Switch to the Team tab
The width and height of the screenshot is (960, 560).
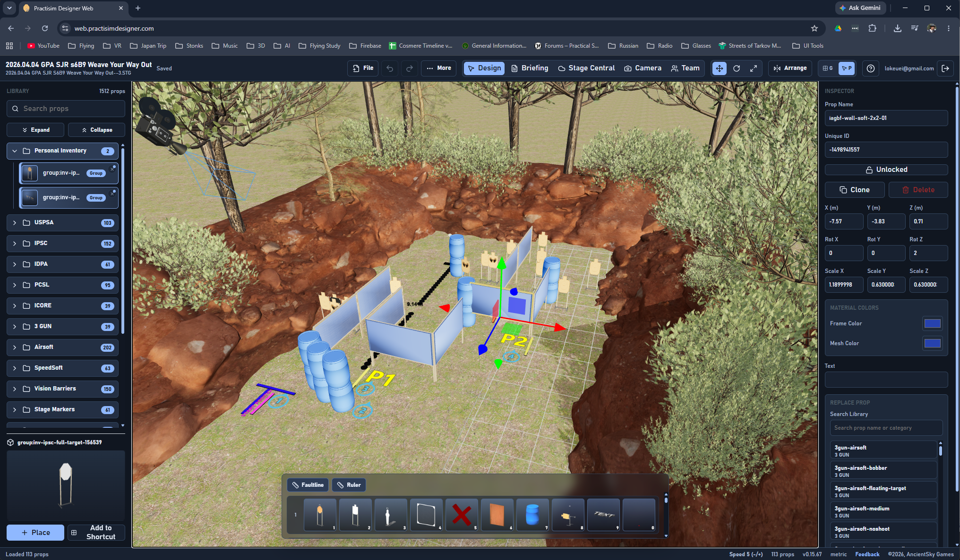point(686,68)
